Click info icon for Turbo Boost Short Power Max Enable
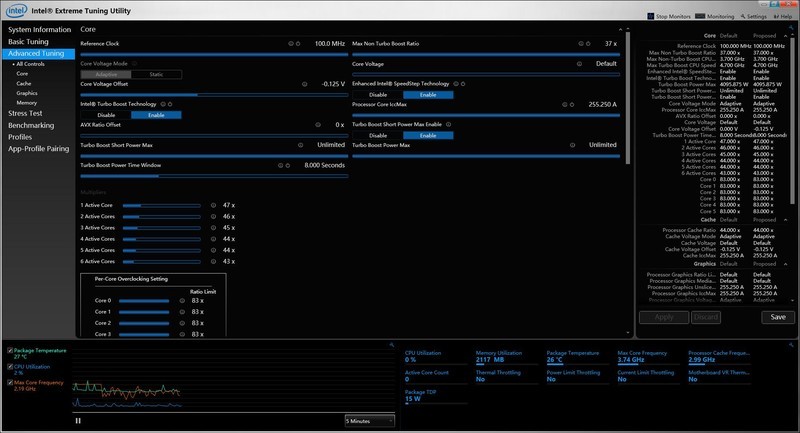800x433 pixels. 448,124
